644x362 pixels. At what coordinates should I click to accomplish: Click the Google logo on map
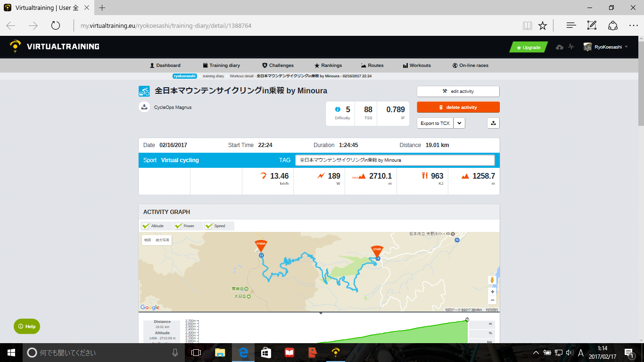click(150, 307)
